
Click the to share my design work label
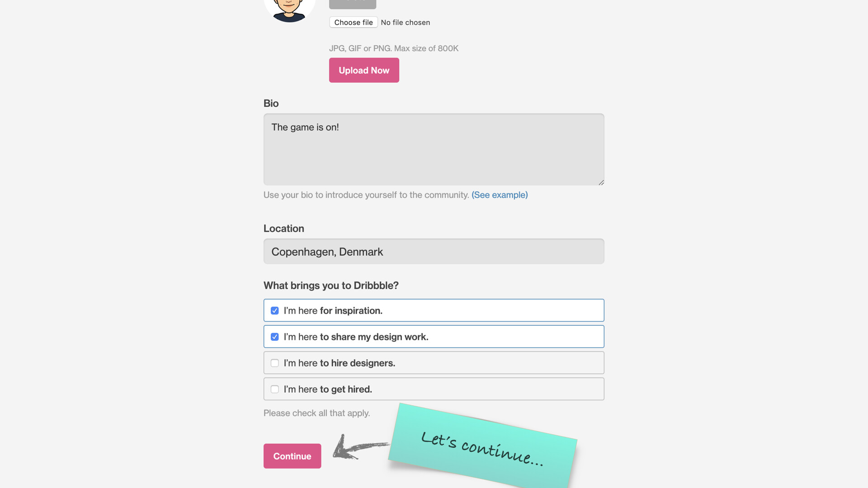tap(373, 337)
